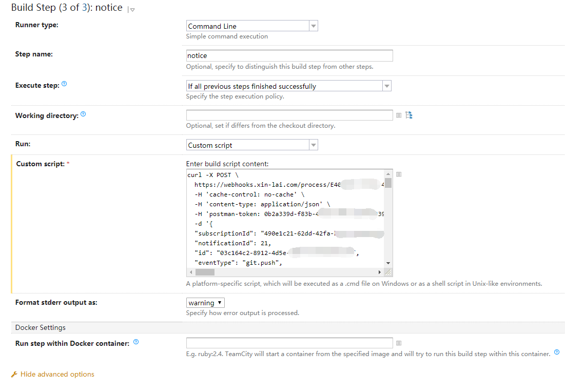Click parameter list icon beside Working directory field
The width and height of the screenshot is (565, 392).
pyautogui.click(x=399, y=115)
